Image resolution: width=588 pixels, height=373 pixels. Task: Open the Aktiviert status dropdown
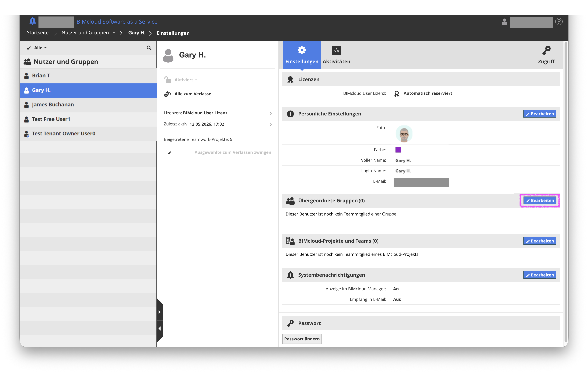click(186, 80)
